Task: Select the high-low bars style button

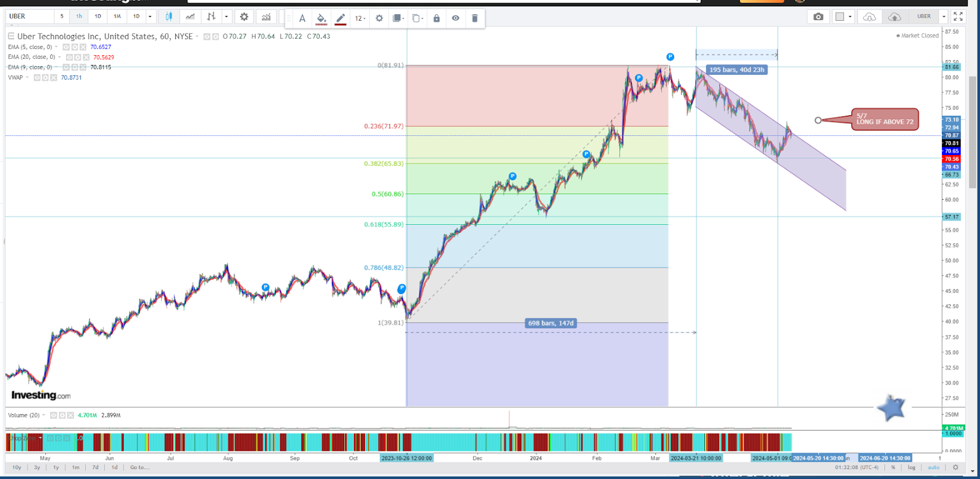Action: pos(211,17)
